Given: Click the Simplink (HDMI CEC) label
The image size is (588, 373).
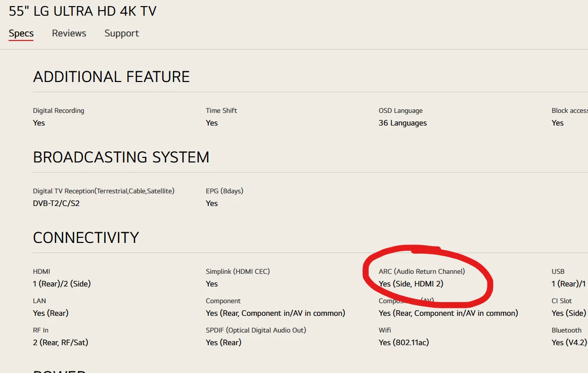Looking at the screenshot, I should 238,271.
